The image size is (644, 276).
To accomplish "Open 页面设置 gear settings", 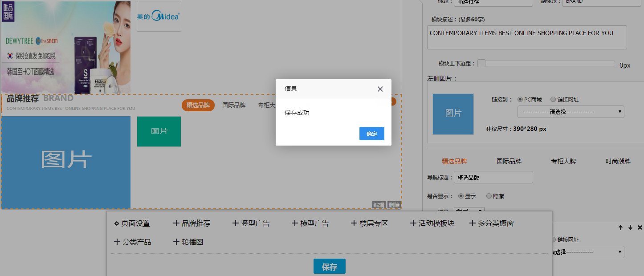I will [132, 223].
